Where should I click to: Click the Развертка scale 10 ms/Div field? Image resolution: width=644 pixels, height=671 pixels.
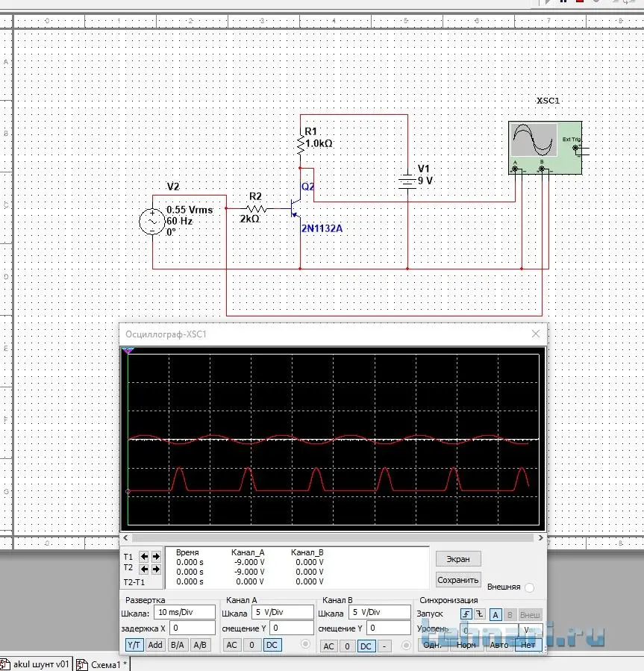click(x=184, y=612)
